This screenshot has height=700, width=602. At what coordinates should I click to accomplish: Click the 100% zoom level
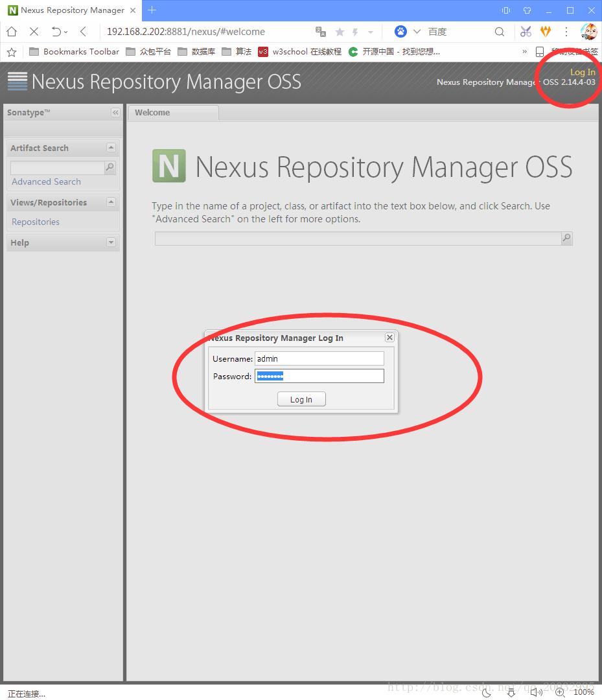(584, 692)
